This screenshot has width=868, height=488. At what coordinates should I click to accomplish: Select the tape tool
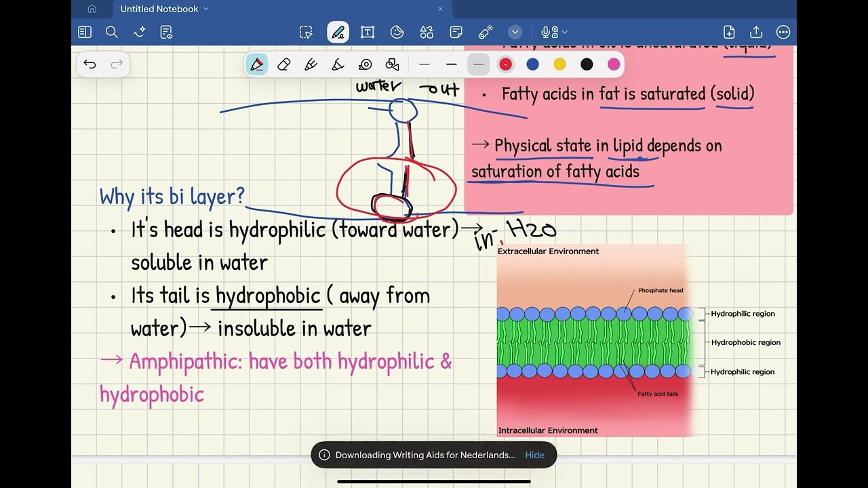366,64
